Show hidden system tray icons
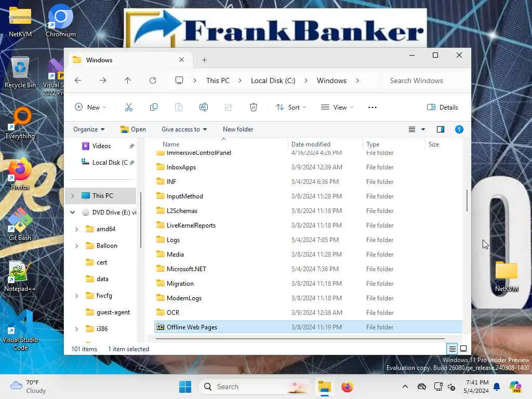 405,387
